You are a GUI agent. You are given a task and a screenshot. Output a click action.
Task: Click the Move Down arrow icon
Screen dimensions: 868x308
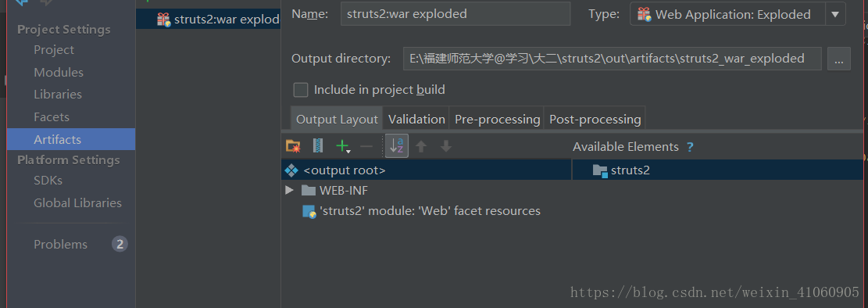(446, 146)
